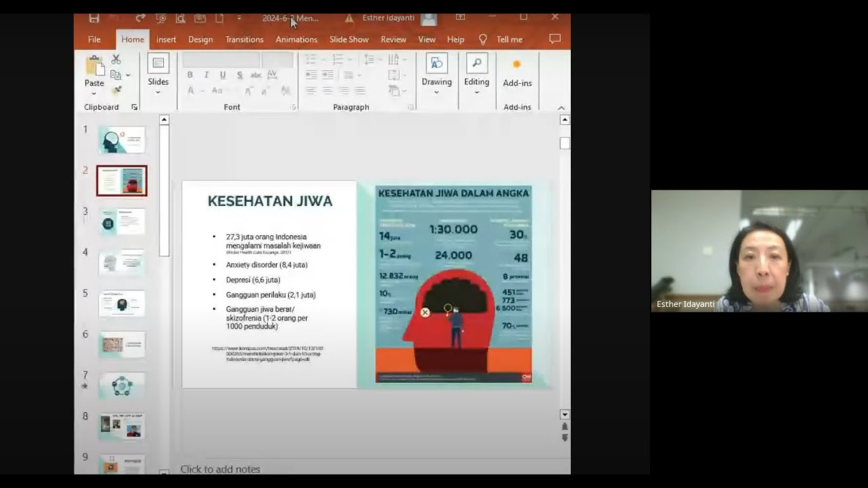Screen dimensions: 868x488
Task: Click the 'Click to add notes' area
Action: (x=220, y=468)
